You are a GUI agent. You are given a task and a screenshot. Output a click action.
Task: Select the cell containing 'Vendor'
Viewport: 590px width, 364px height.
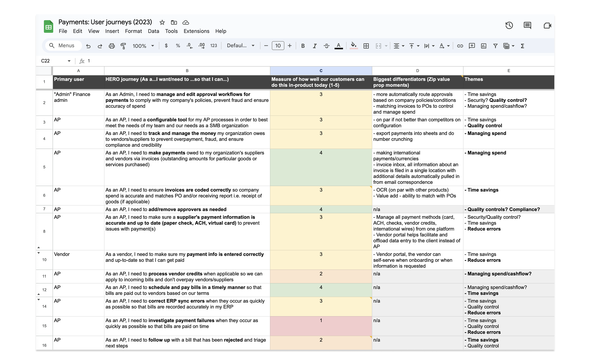(x=79, y=260)
